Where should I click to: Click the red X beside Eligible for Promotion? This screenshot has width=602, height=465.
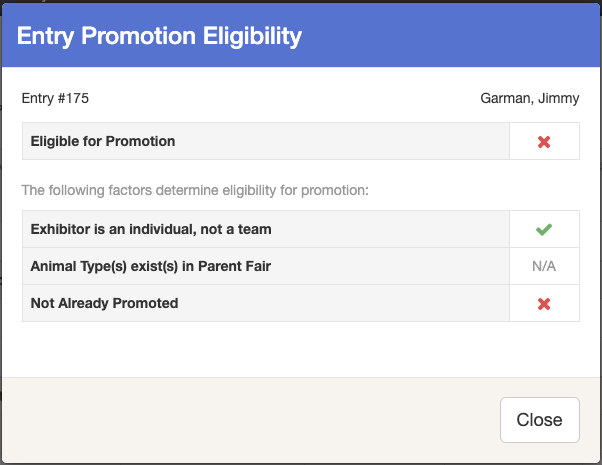544,142
